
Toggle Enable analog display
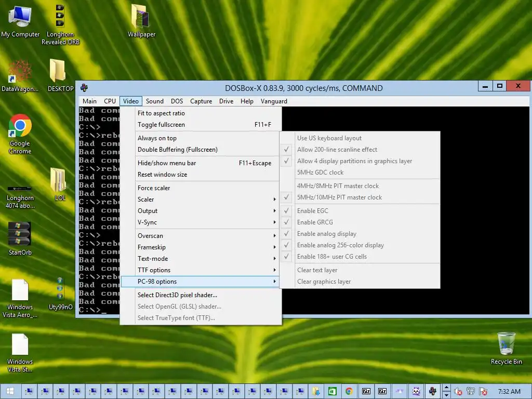(360, 234)
